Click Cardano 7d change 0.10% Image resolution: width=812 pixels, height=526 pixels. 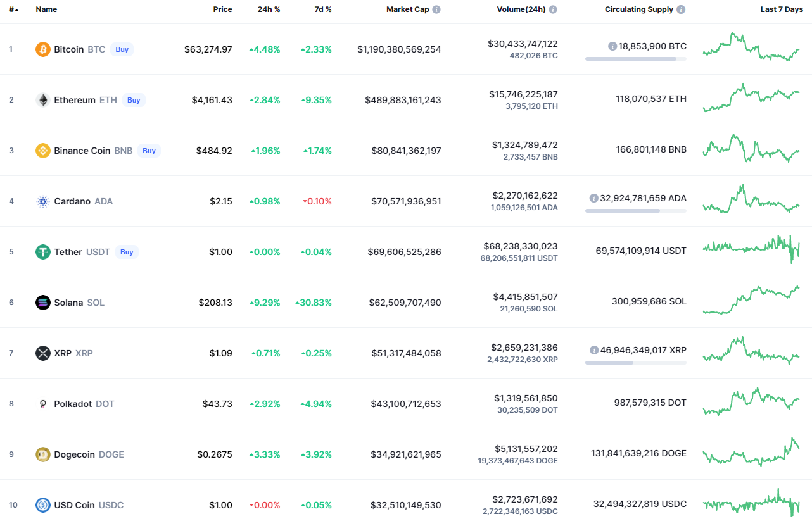317,201
